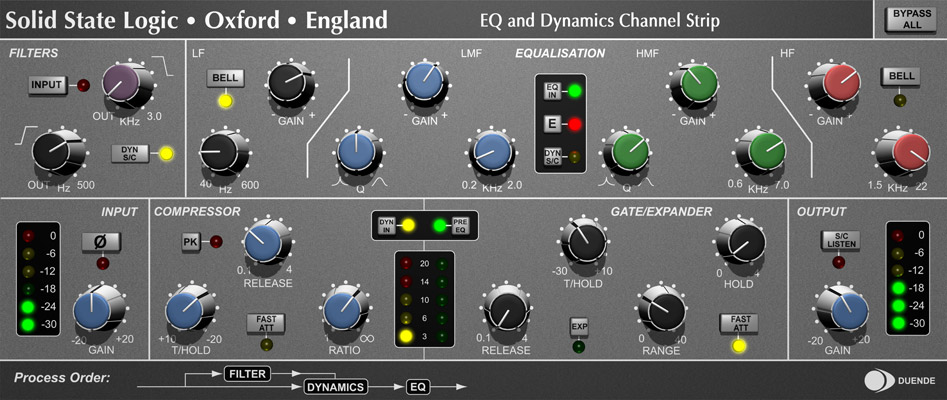Toggle the E type EQ button
Screen dimensions: 947x400
click(x=552, y=124)
